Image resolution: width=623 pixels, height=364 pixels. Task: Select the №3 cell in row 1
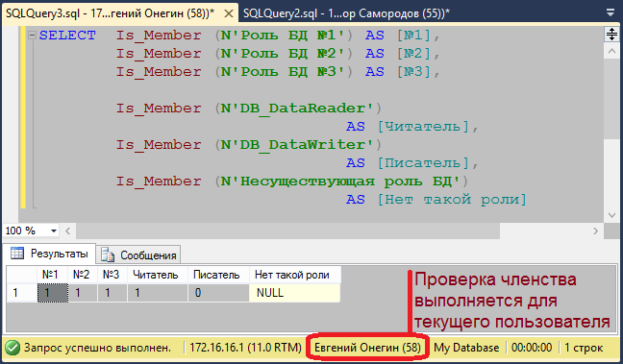[x=112, y=293]
